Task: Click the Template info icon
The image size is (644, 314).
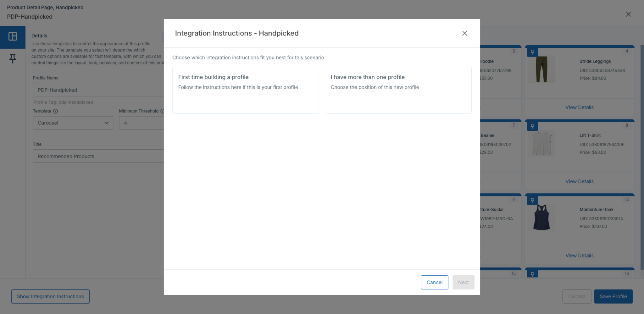Action: click(55, 111)
